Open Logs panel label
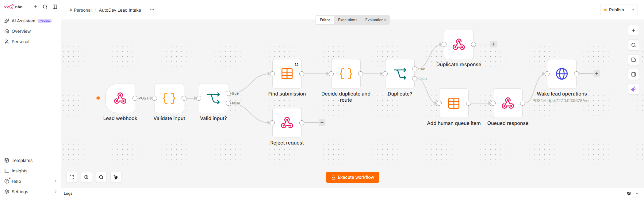Viewport: 644px width, 199px height. point(68,193)
